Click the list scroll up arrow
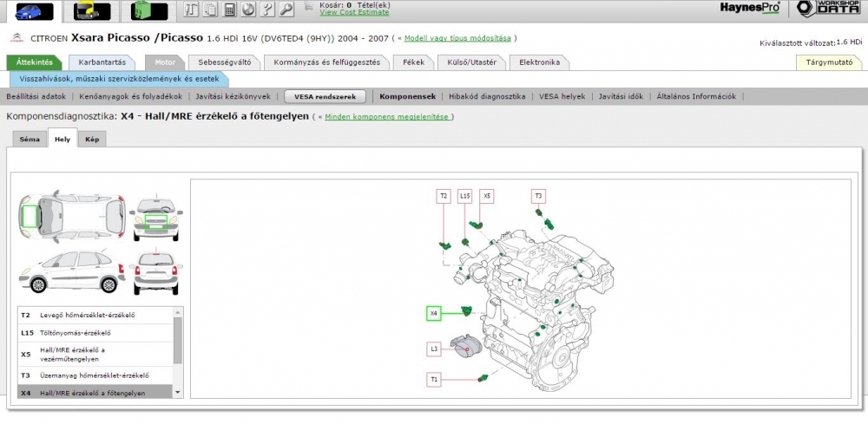 [x=178, y=312]
